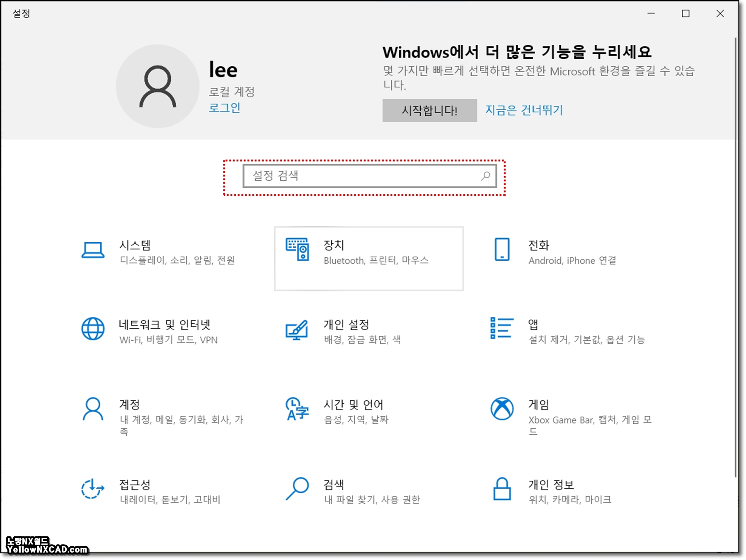
Task: Click 설치 제거, 기본값, 옵션 기능 description
Action: click(x=586, y=340)
